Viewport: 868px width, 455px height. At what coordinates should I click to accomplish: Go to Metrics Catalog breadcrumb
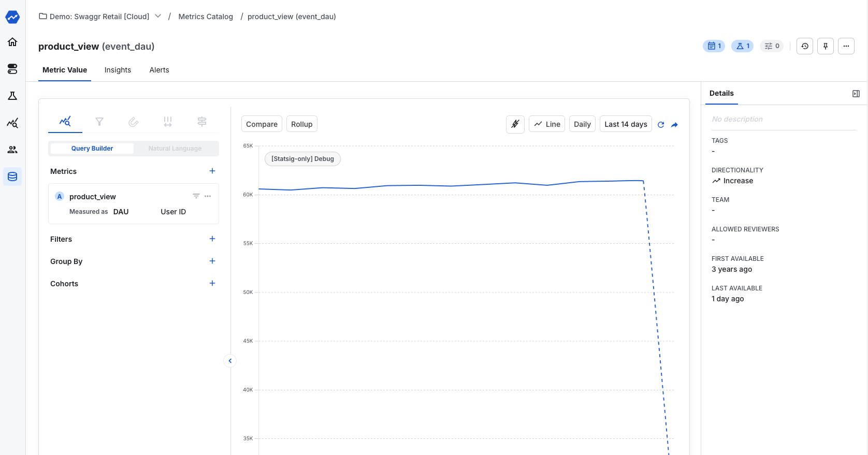coord(206,17)
